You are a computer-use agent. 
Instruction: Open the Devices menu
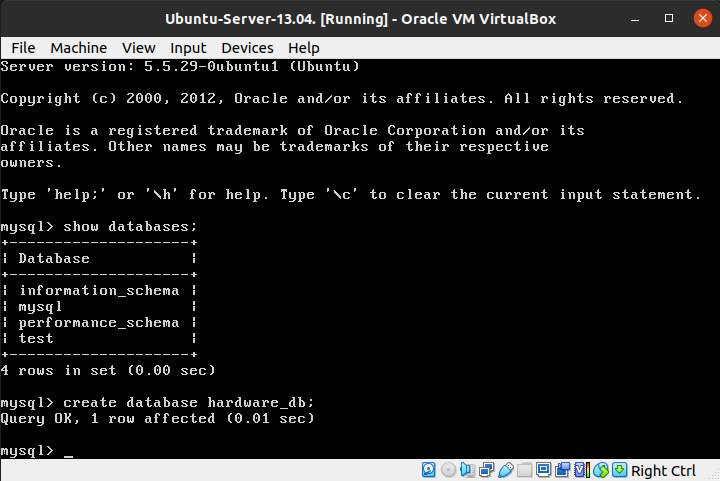click(248, 48)
